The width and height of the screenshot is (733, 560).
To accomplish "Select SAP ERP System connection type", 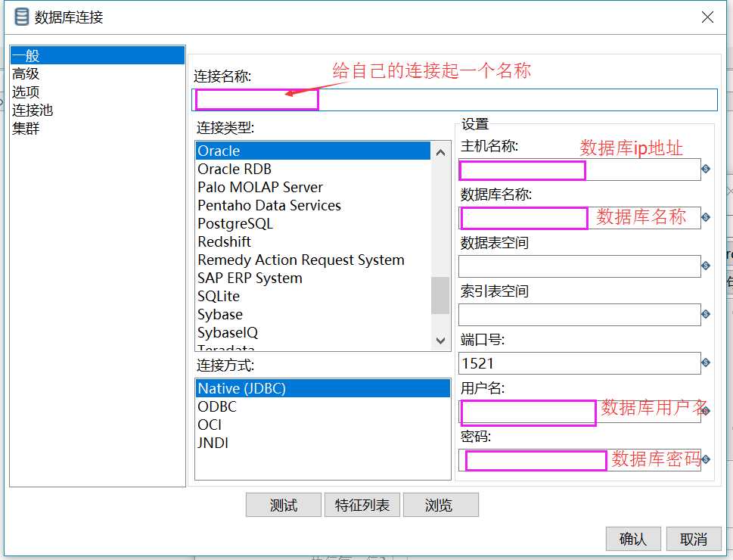I will 312,278.
